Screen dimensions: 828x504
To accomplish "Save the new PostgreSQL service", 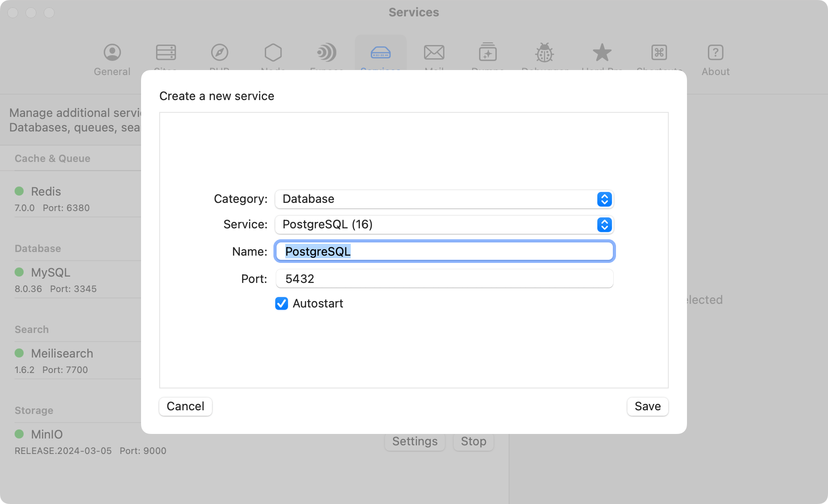I will [x=647, y=406].
